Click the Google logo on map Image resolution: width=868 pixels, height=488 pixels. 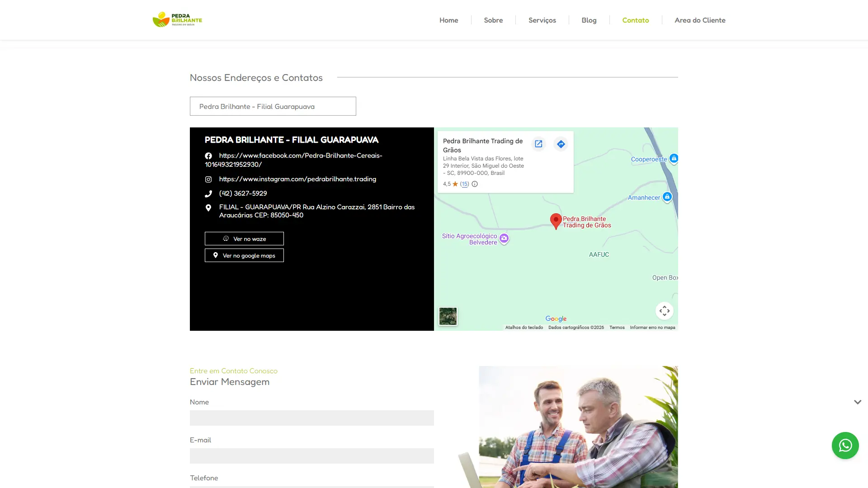pyautogui.click(x=556, y=319)
